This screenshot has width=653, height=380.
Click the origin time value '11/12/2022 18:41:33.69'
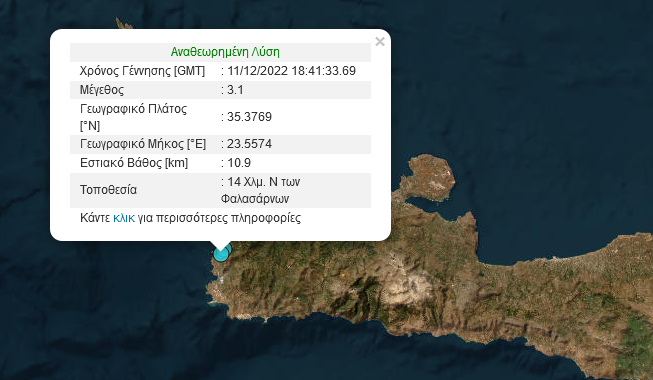point(291,71)
